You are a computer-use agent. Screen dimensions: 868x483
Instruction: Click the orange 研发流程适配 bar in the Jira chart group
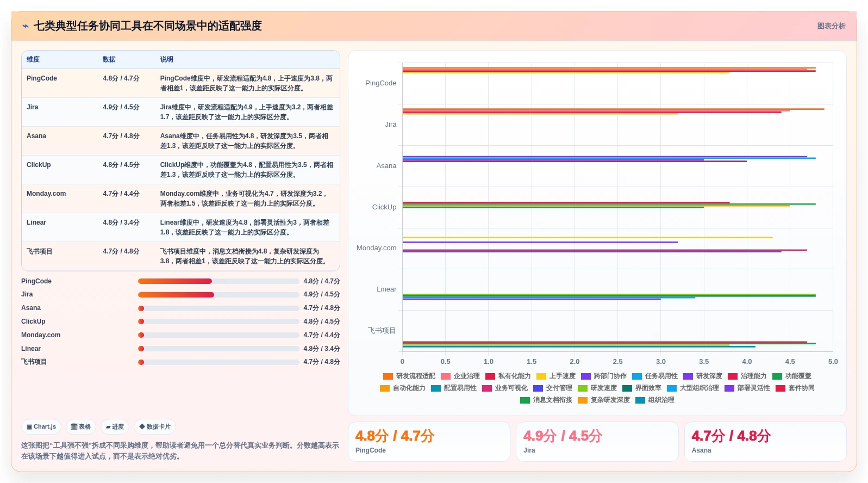(x=613, y=109)
